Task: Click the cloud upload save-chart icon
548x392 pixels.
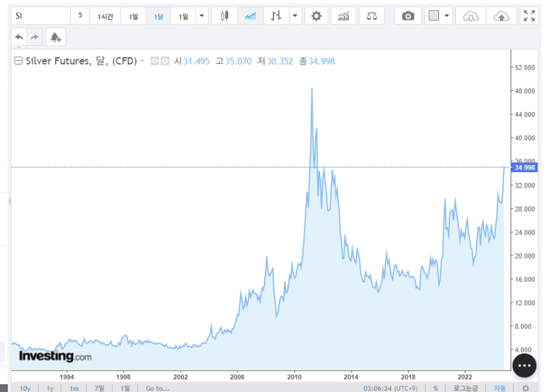Action: click(502, 16)
